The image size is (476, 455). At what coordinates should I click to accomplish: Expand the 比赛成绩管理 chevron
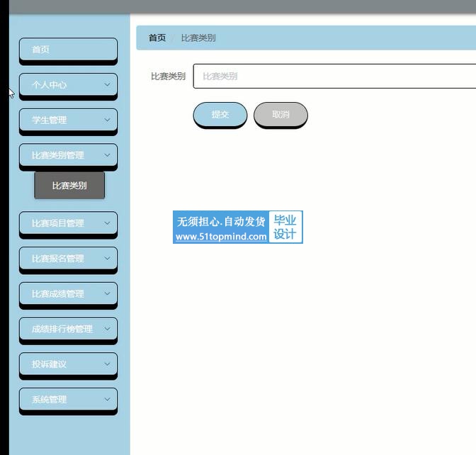pos(107,293)
